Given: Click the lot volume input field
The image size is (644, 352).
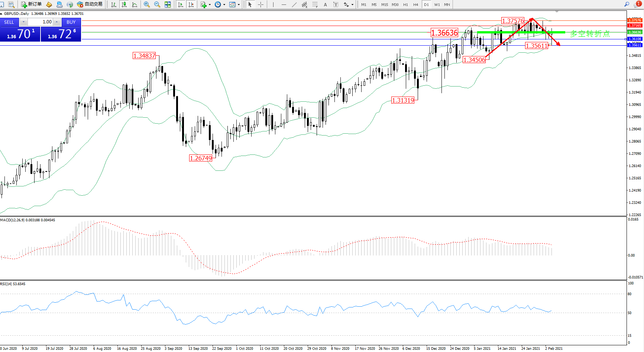Looking at the screenshot, I should (41, 22).
